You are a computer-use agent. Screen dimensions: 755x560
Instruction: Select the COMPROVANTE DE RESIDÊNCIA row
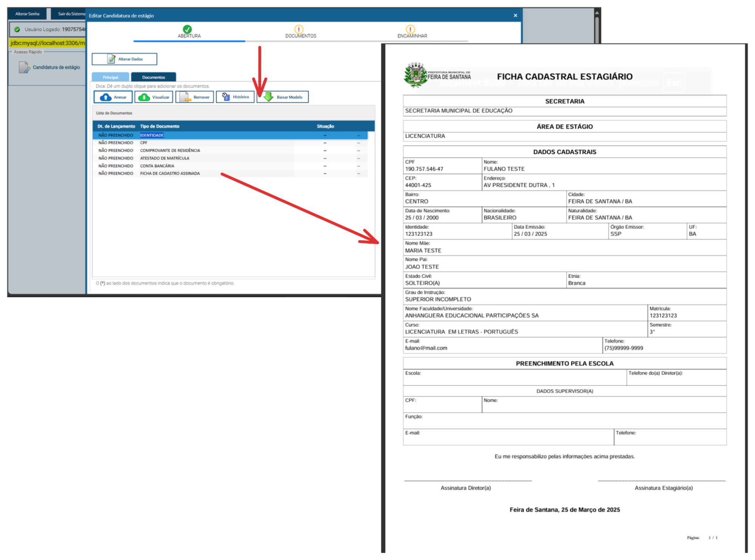(x=170, y=151)
